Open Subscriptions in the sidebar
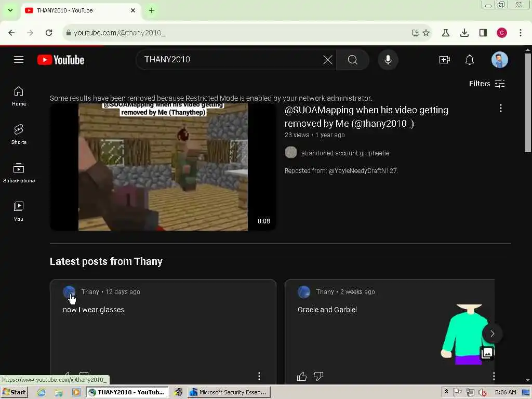This screenshot has height=399, width=532. [19, 172]
